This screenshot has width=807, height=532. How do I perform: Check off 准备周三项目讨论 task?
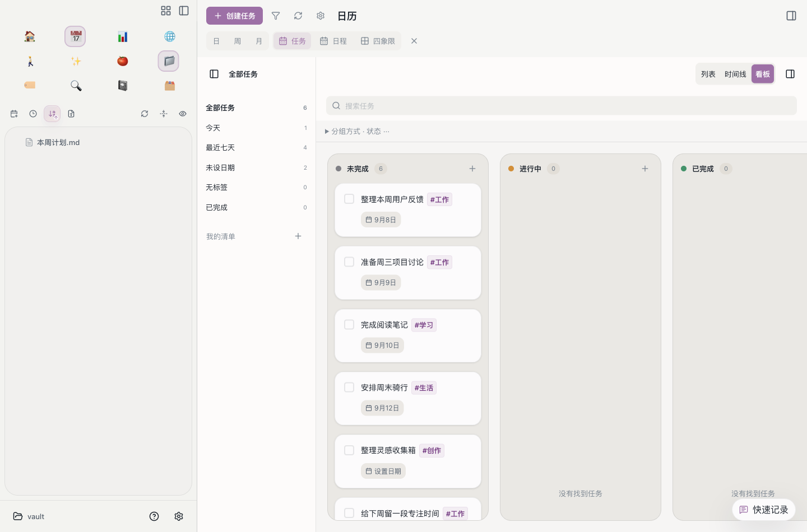349,262
